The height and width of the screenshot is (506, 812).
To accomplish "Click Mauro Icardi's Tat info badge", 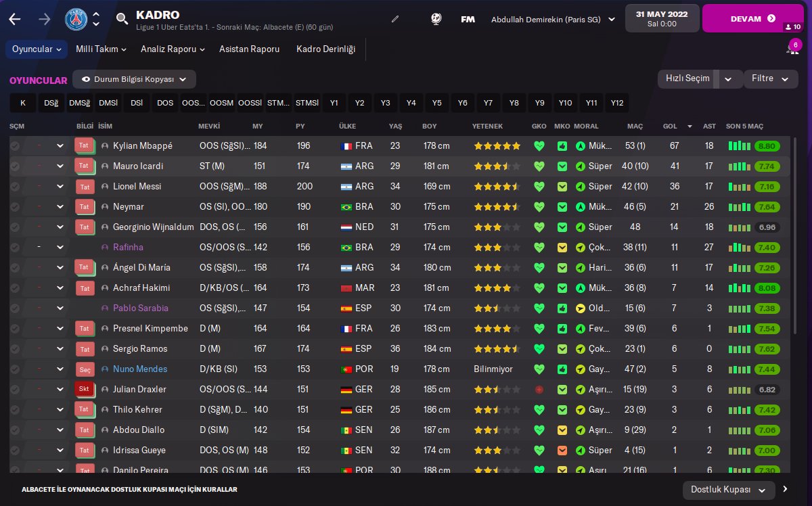I will click(84, 166).
